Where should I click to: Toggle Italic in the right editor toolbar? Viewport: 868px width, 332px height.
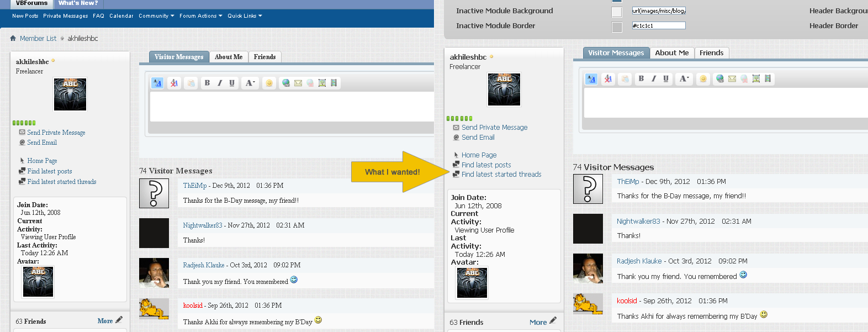[x=654, y=79]
